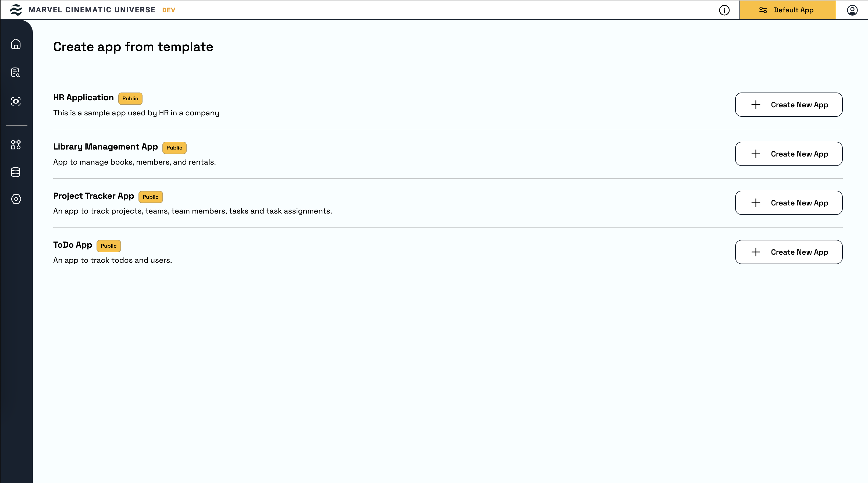
Task: Click the ToDo App Public badge
Action: (109, 246)
